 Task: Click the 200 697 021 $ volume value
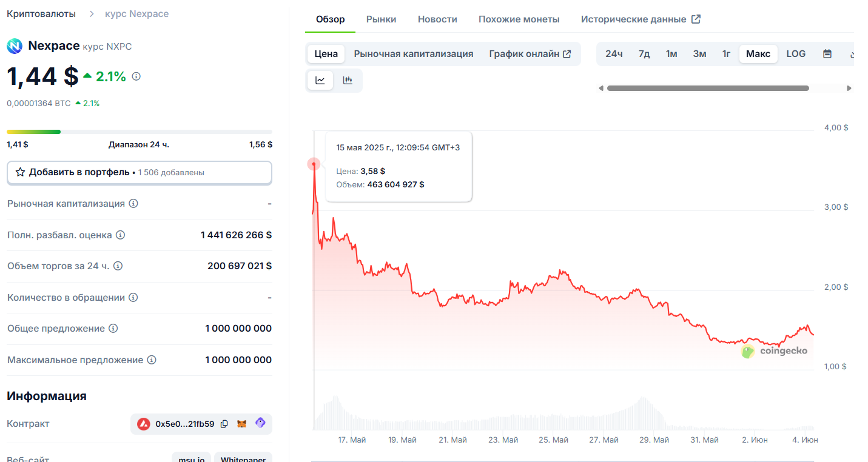pyautogui.click(x=240, y=266)
